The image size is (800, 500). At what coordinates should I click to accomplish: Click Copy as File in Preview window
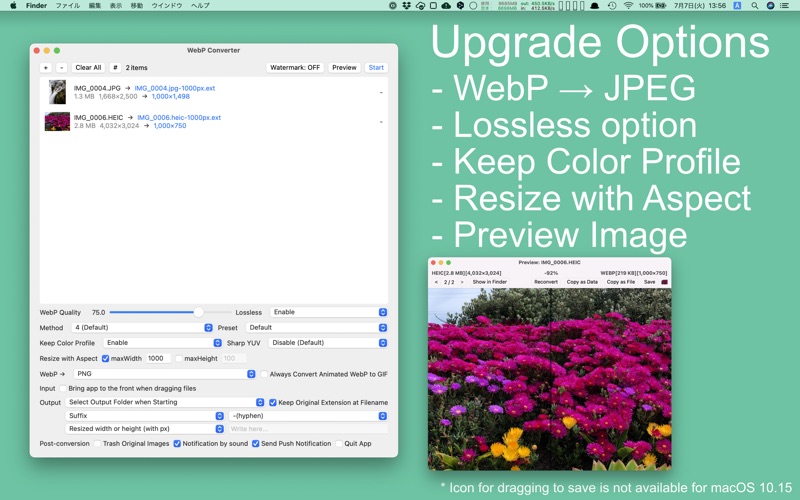[620, 282]
